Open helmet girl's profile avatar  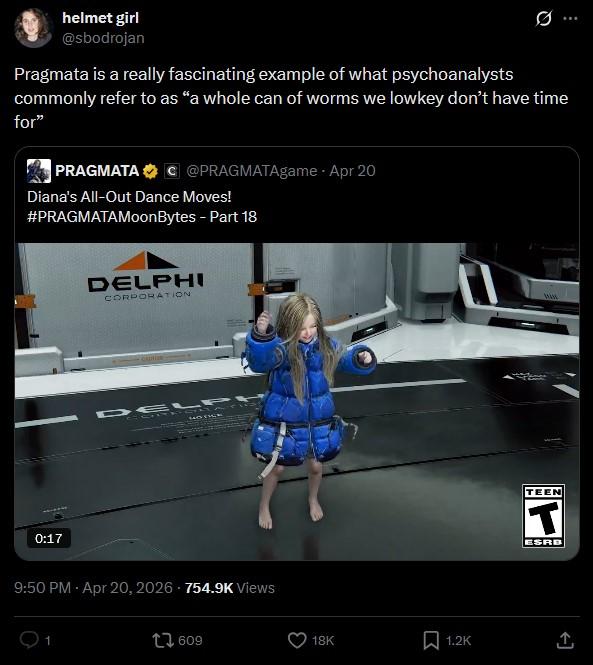coord(33,28)
